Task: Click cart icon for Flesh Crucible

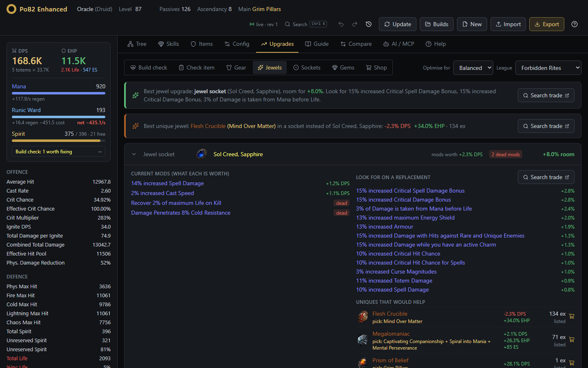Action: click(x=572, y=316)
